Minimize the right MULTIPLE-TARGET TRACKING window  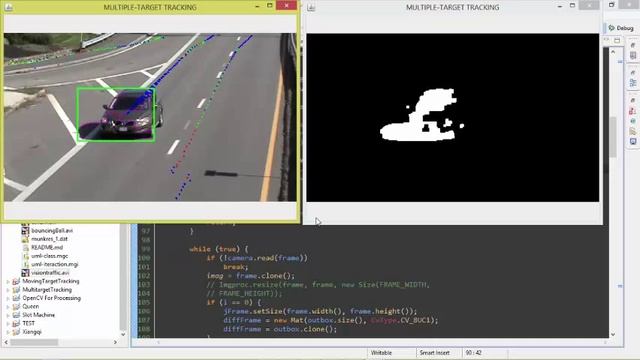click(x=560, y=6)
